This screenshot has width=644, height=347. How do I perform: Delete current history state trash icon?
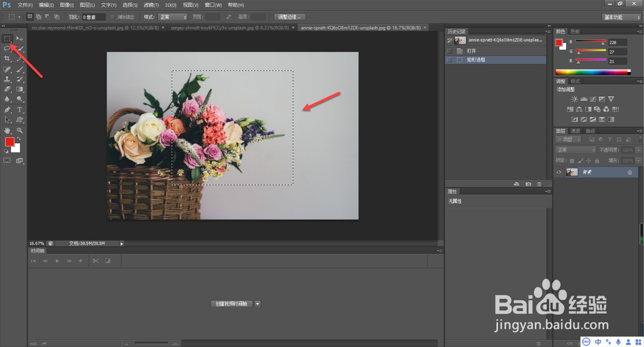[x=539, y=184]
